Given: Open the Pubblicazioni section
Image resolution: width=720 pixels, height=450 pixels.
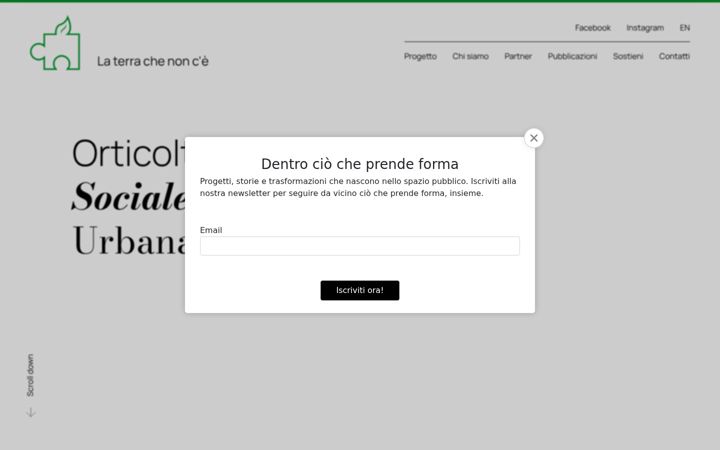Looking at the screenshot, I should pyautogui.click(x=572, y=56).
